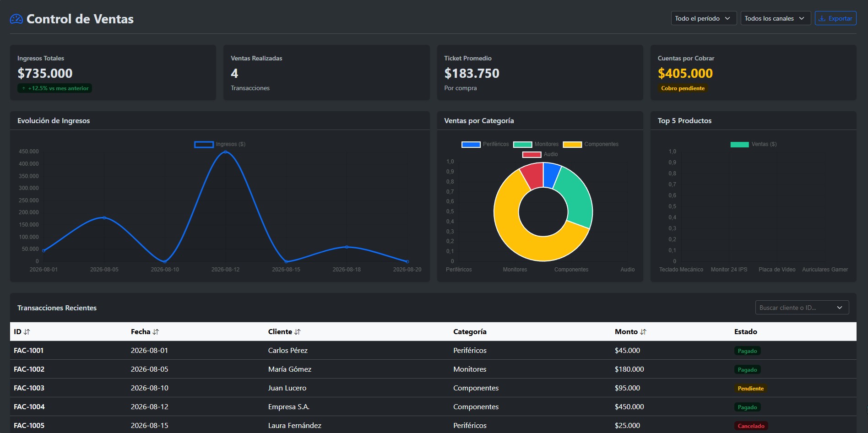The height and width of the screenshot is (433, 868).
Task: Click the 2026-08-05 line chart point
Action: tap(104, 217)
